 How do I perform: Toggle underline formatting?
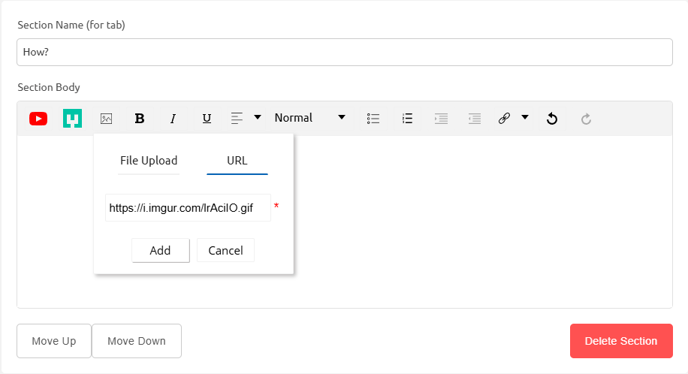[207, 119]
